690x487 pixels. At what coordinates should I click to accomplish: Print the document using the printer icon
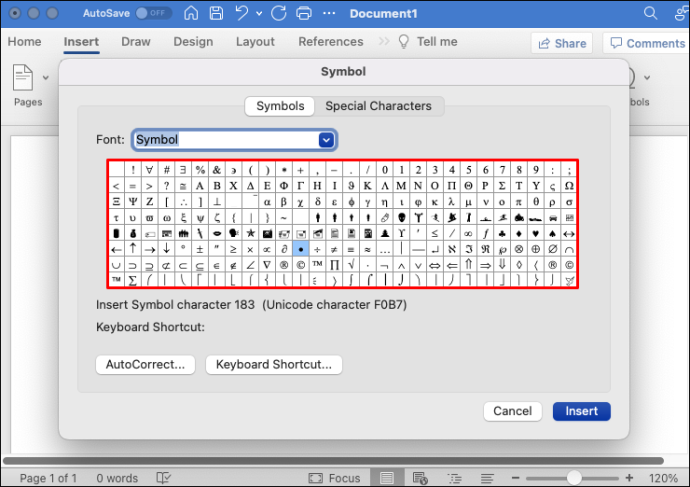click(x=304, y=13)
